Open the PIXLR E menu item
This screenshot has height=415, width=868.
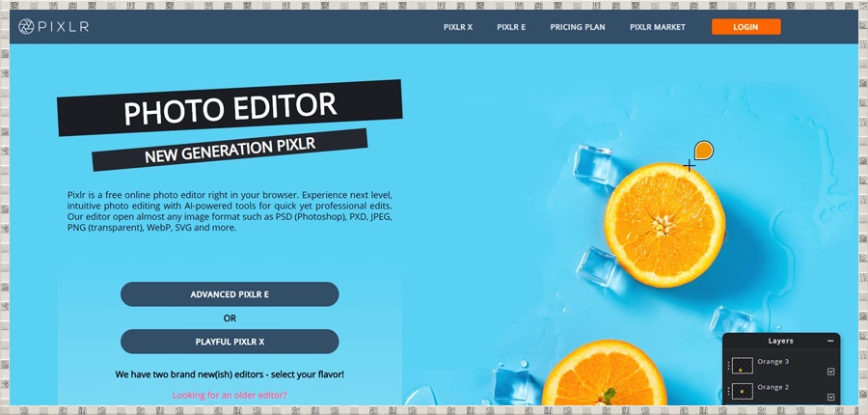[x=511, y=27]
